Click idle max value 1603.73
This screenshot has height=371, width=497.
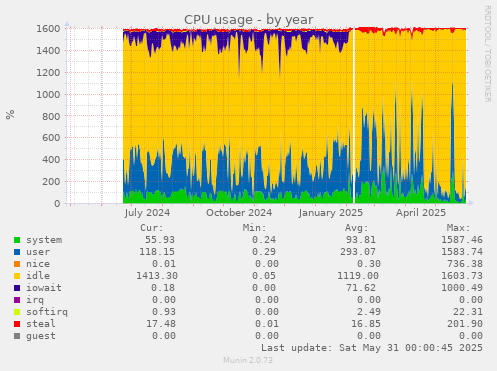pos(462,276)
